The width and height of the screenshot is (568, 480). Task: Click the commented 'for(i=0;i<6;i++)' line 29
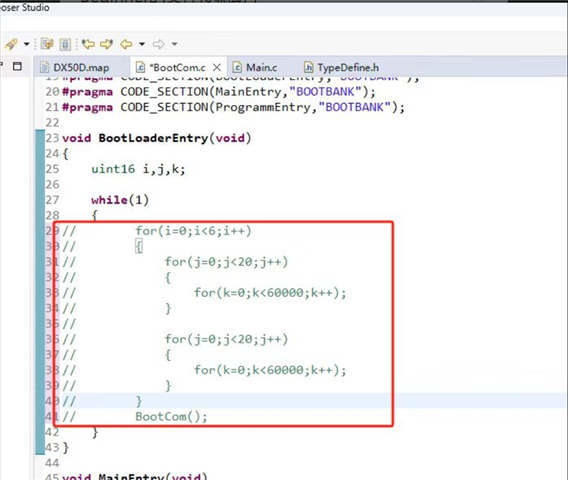(193, 231)
